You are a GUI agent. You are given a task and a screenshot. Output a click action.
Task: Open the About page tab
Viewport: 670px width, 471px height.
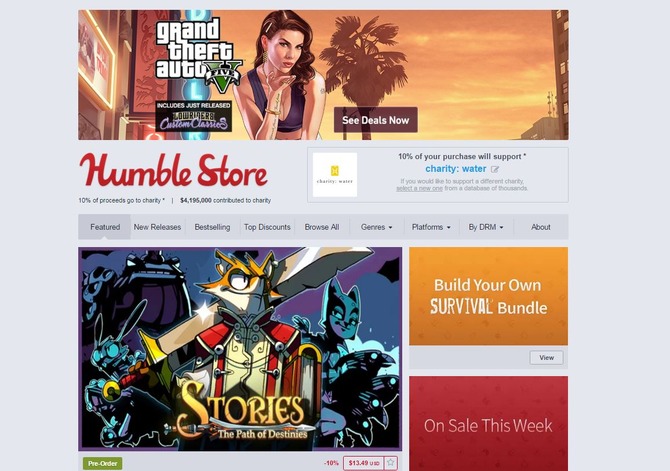pos(541,227)
